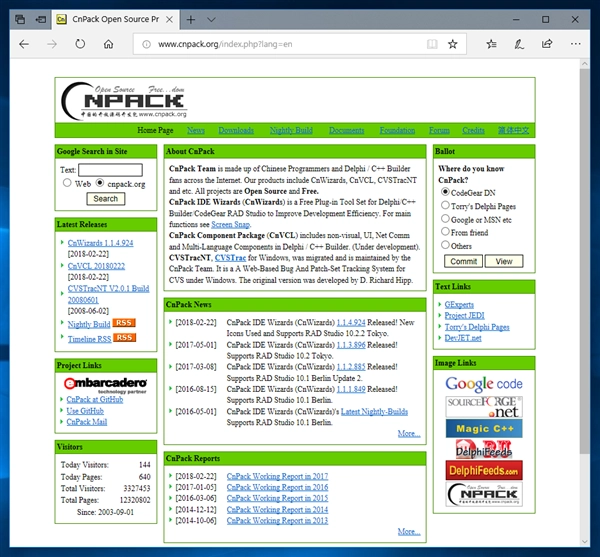
Task: Open CnWizards 1.1.4.924 release link
Action: point(100,243)
